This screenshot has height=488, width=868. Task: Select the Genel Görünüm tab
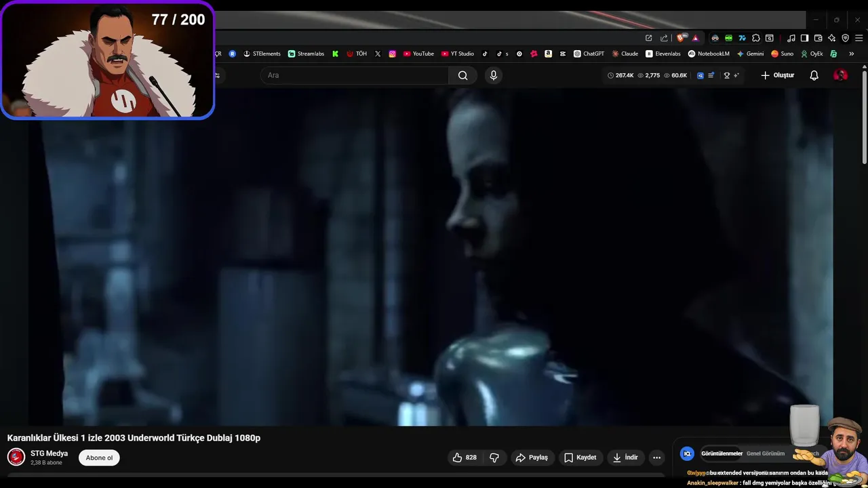tap(766, 453)
